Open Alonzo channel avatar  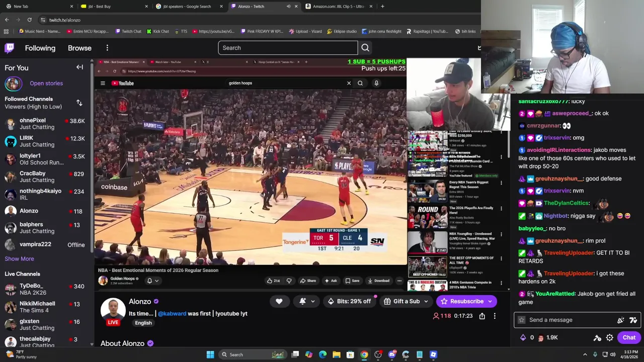(x=113, y=310)
